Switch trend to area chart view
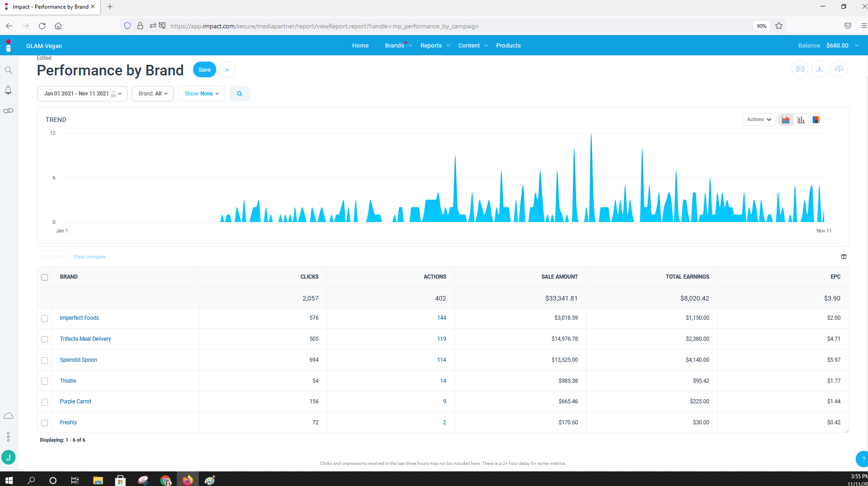868x486 pixels. [x=786, y=120]
